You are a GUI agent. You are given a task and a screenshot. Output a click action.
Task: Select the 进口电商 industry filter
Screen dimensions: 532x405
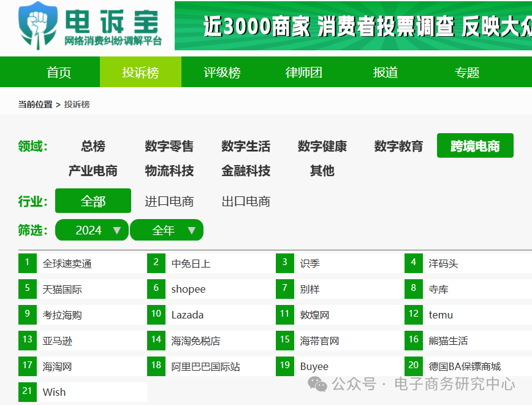point(167,201)
